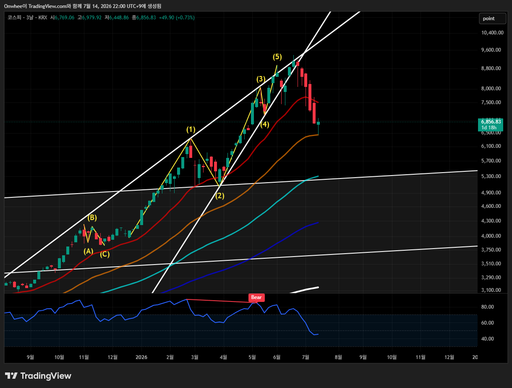Click the 5,300.00 price axis label
The width and height of the screenshot is (512, 388).
point(492,176)
